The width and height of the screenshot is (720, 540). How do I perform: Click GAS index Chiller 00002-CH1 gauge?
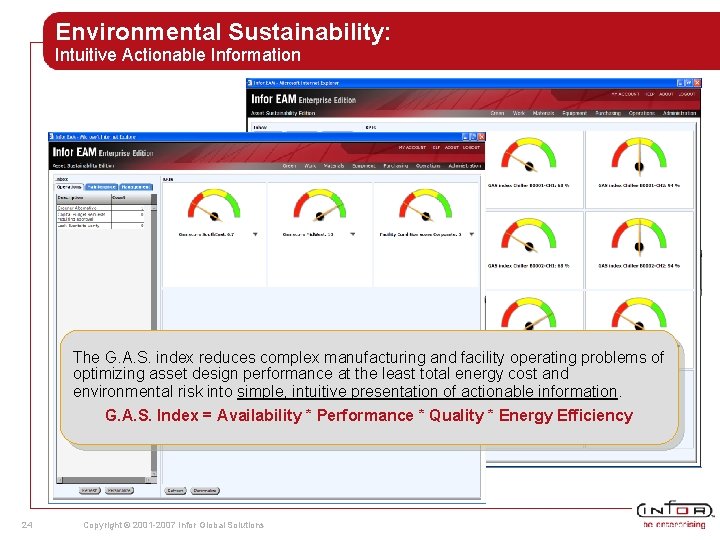click(x=529, y=235)
